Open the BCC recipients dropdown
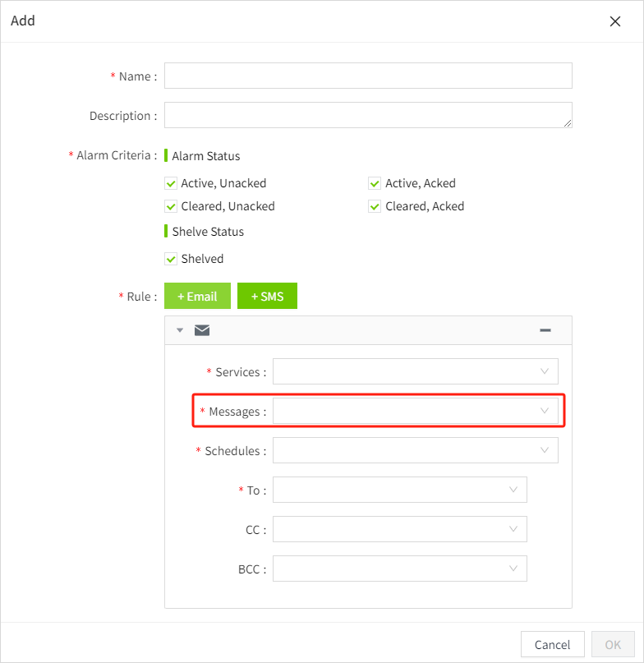The width and height of the screenshot is (644, 663). coord(399,569)
